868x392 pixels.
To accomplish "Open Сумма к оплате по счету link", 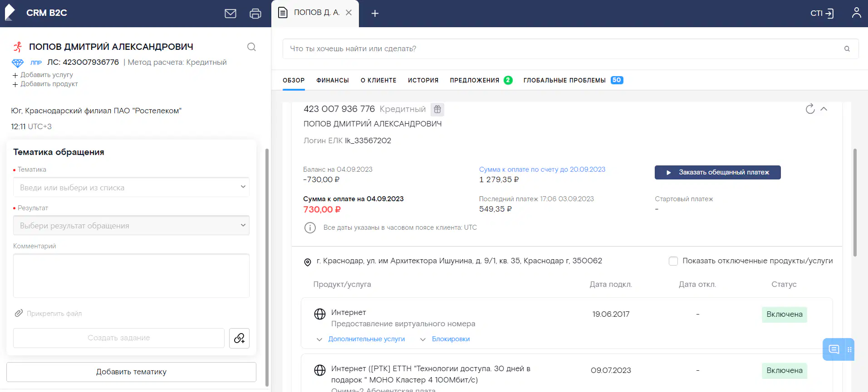I will [542, 169].
